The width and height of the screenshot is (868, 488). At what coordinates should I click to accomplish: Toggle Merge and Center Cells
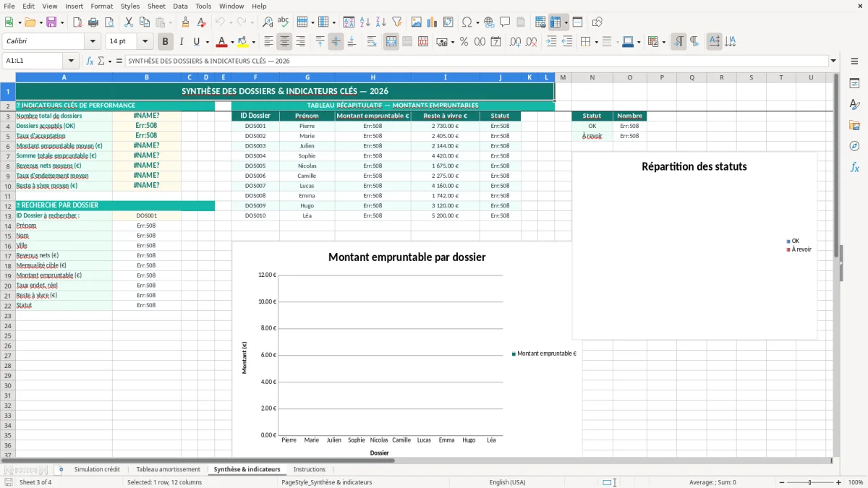click(x=391, y=42)
